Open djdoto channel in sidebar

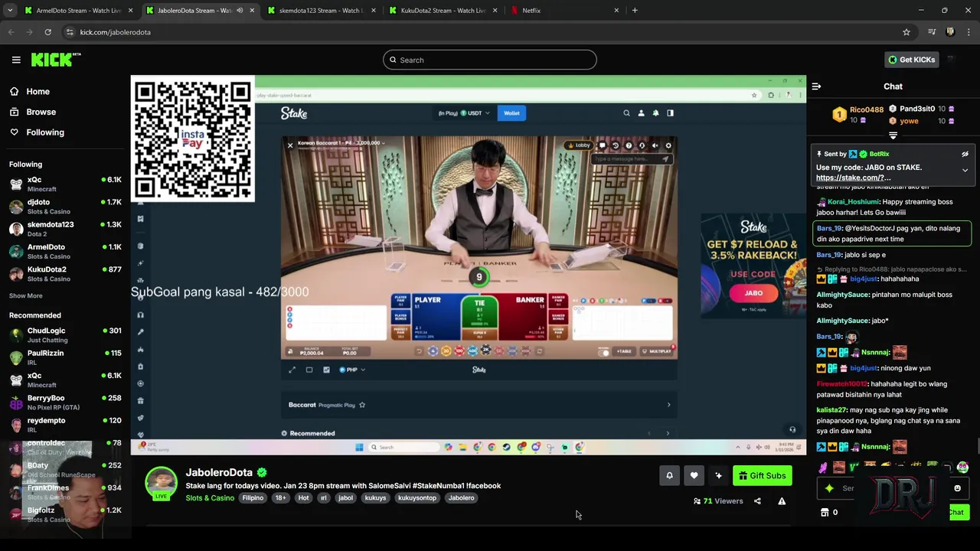(65, 207)
